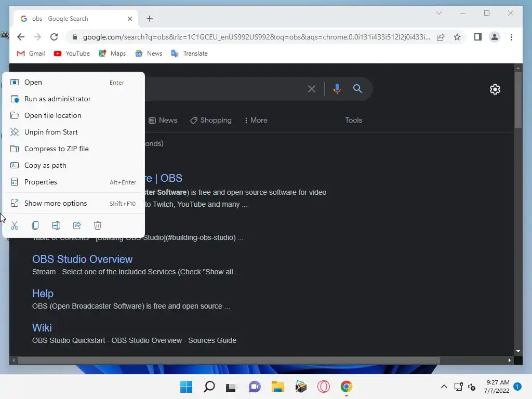Click the magnifier search button
The image size is (532, 399).
tap(357, 89)
